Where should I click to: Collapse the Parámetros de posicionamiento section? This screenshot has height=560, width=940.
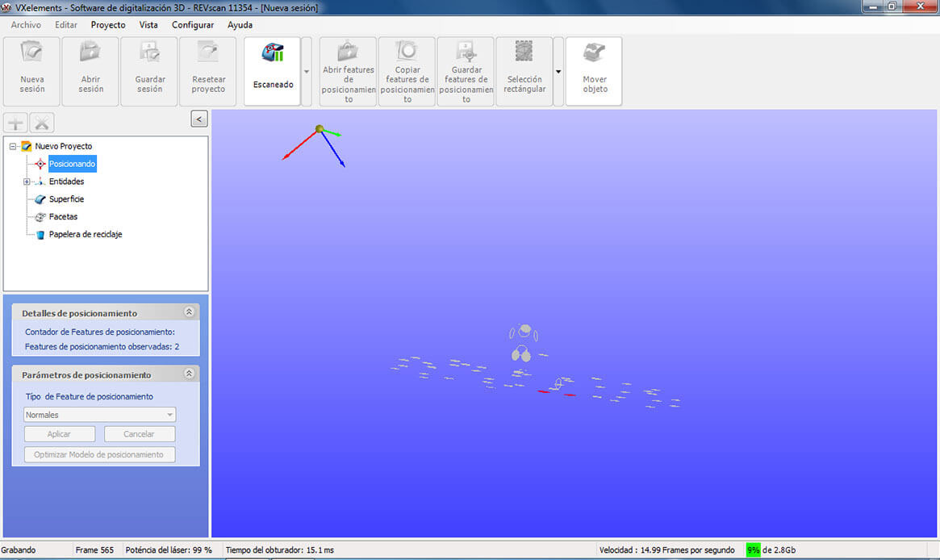click(x=189, y=374)
